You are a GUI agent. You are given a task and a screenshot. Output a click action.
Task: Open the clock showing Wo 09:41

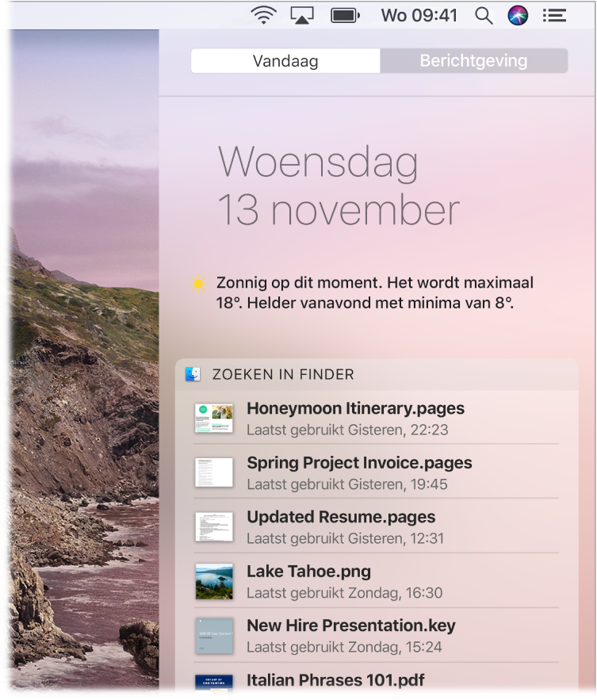(x=419, y=16)
